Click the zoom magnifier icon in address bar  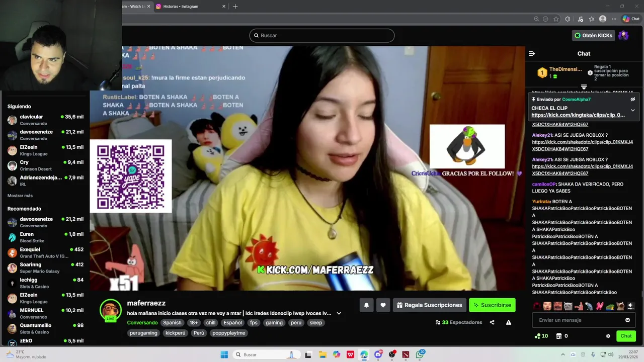click(536, 19)
